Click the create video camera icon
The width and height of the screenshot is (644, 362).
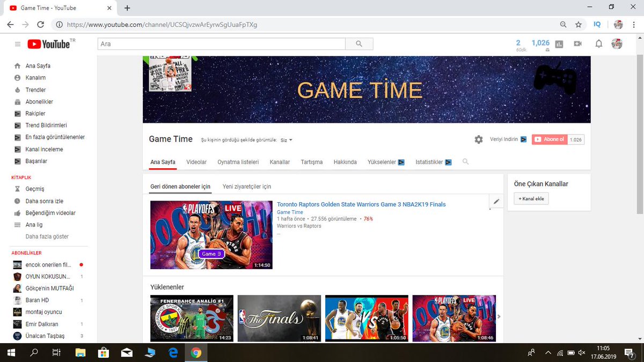[578, 44]
